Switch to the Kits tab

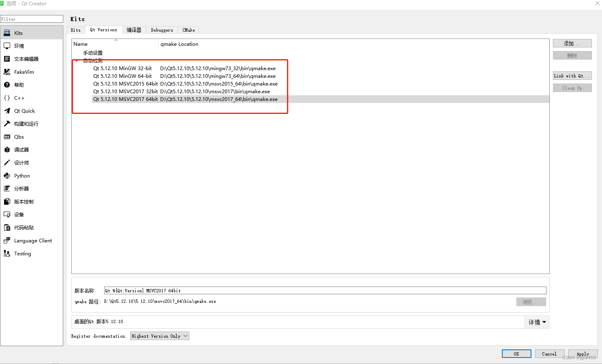tap(76, 30)
